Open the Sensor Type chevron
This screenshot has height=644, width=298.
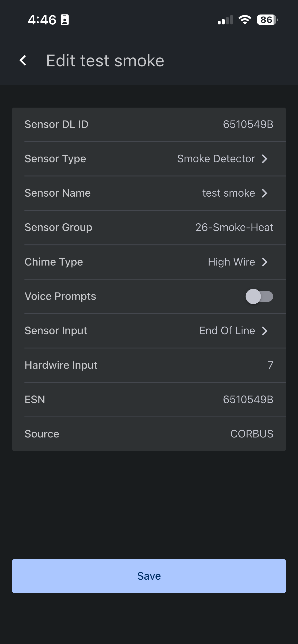[265, 159]
